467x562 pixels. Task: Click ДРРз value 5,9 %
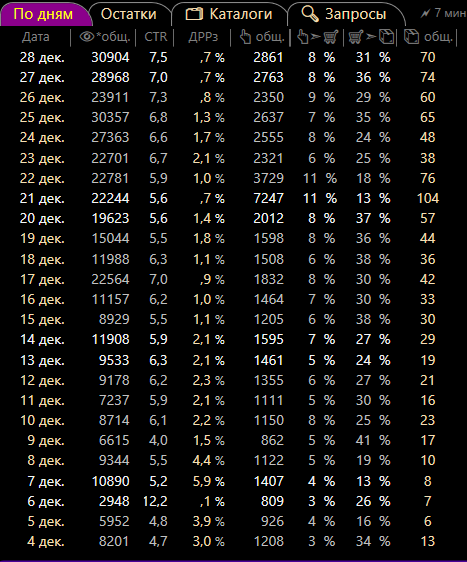coord(209,482)
